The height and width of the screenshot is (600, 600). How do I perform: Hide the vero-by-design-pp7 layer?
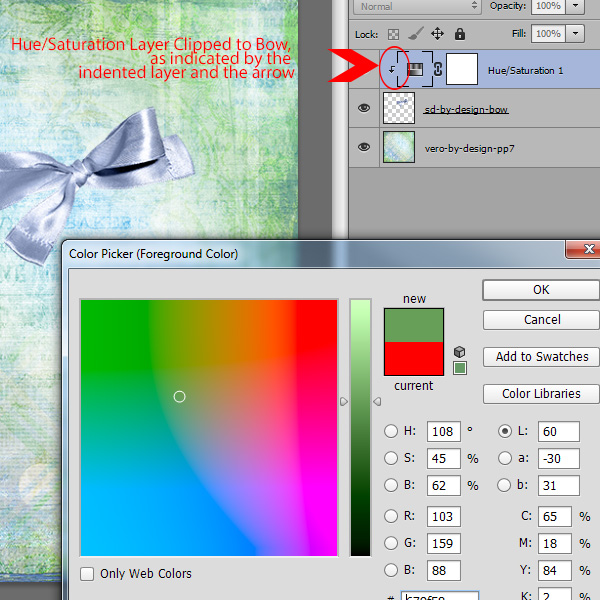364,147
